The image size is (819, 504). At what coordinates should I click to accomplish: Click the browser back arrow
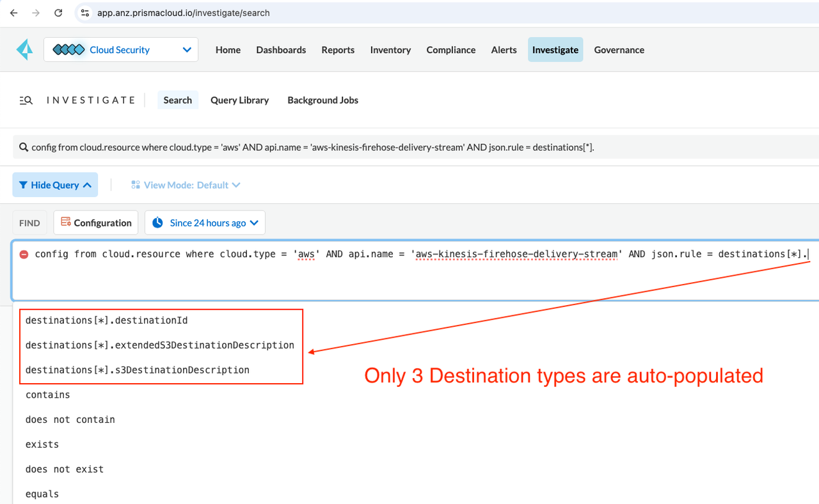pyautogui.click(x=13, y=13)
